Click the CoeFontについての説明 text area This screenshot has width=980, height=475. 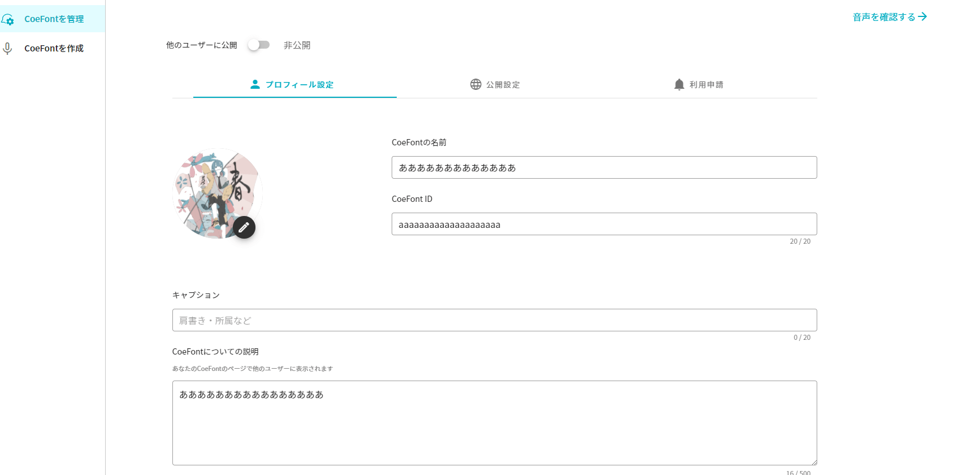click(x=495, y=423)
